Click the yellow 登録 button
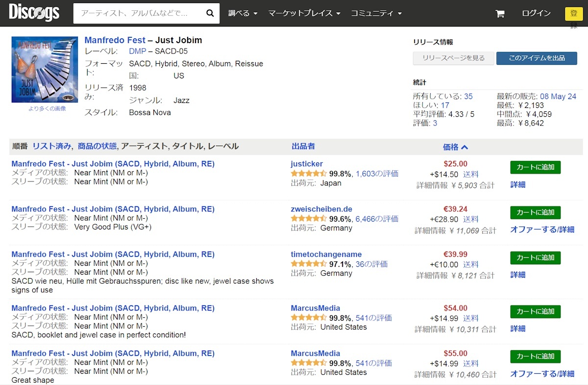 pos(573,14)
